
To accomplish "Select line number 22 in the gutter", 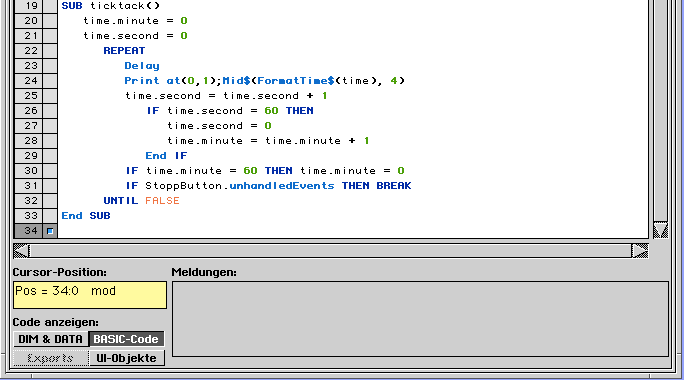I will click(29, 51).
